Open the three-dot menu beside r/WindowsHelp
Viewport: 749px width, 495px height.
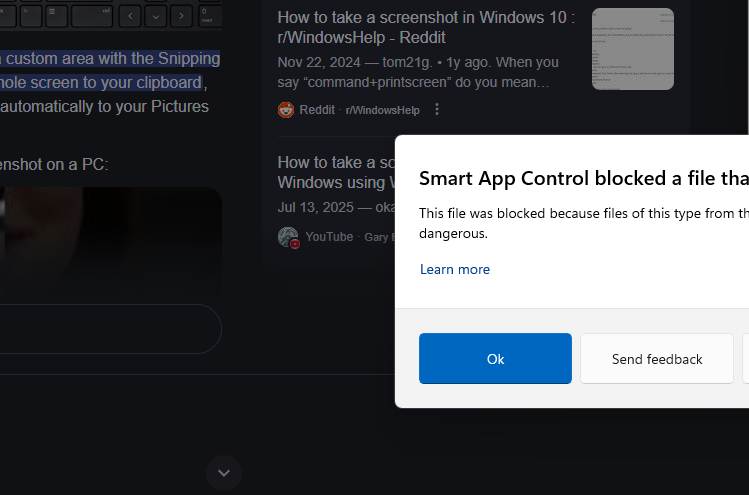[437, 109]
